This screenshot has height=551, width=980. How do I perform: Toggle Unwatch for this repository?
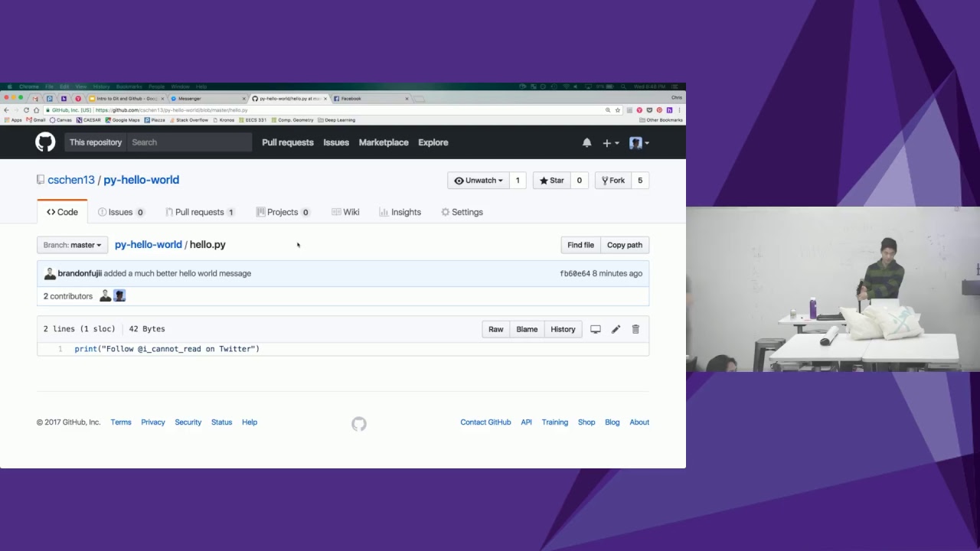tap(479, 181)
